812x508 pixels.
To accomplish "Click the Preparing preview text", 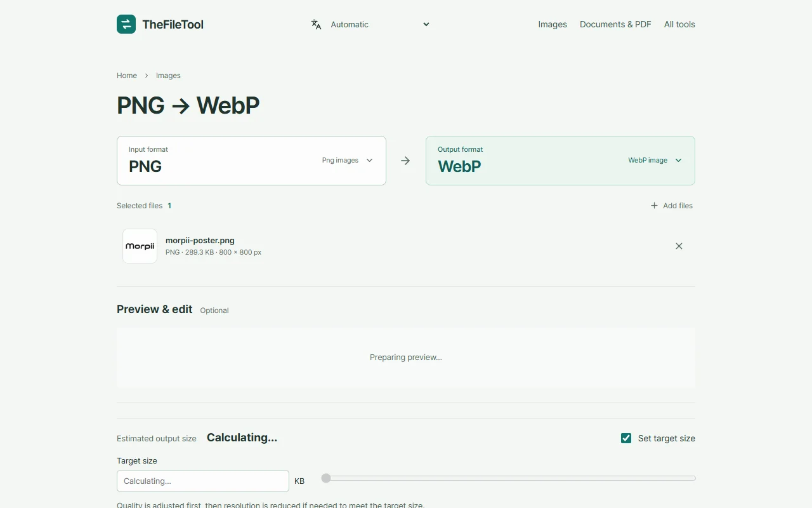I will (406, 358).
